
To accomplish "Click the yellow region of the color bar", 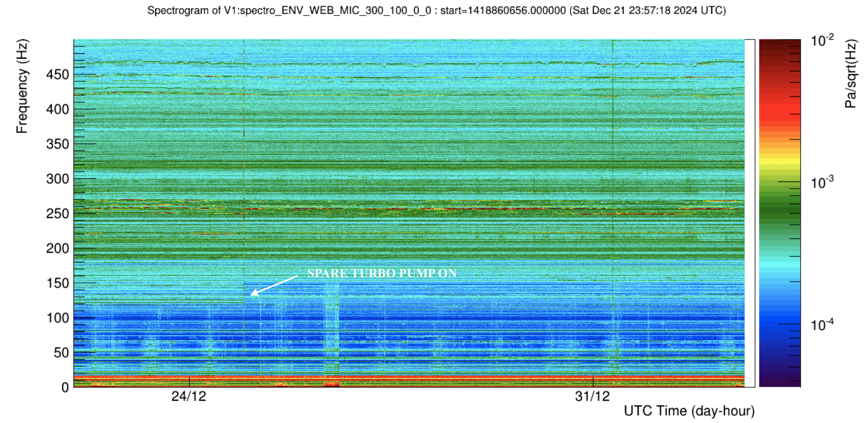I will pos(780,162).
